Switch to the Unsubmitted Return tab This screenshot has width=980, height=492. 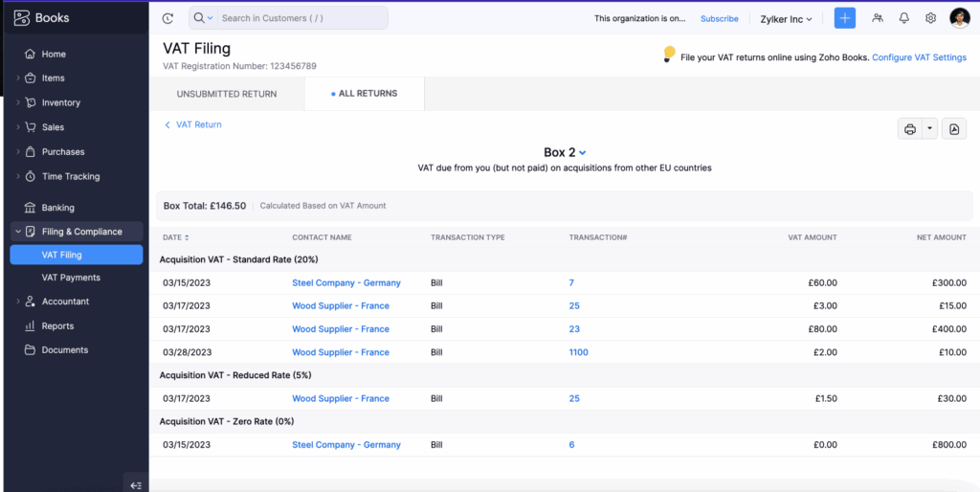[x=227, y=94]
